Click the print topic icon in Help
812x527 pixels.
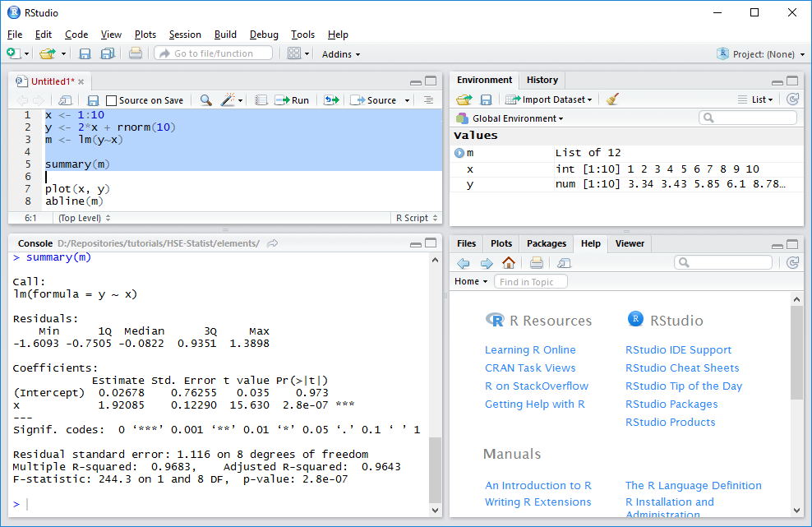pos(536,263)
